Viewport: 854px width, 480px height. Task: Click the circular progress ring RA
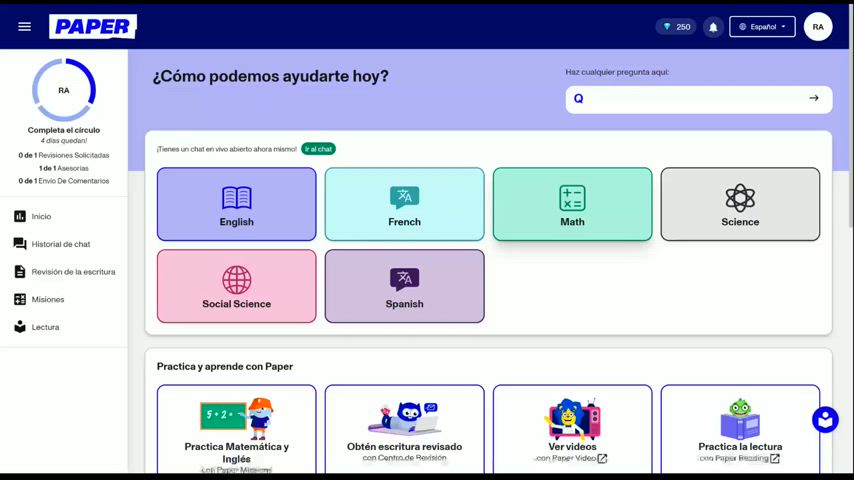64,90
